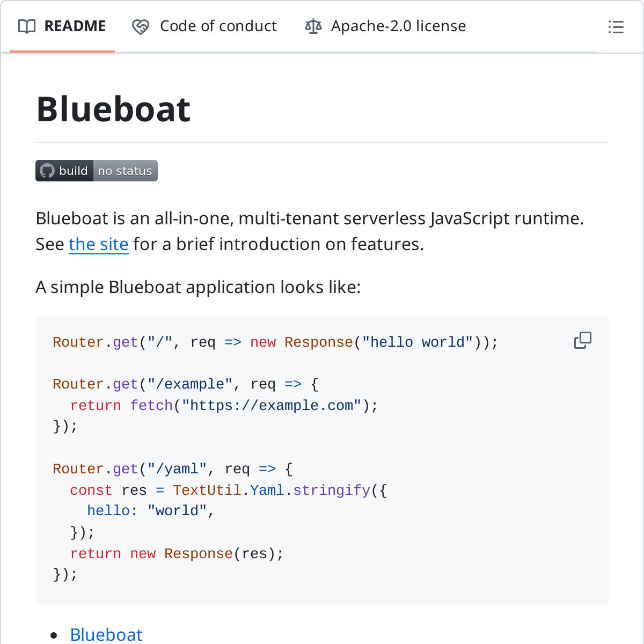
Task: Open the Apache-2.0 license tab
Action: [398, 26]
